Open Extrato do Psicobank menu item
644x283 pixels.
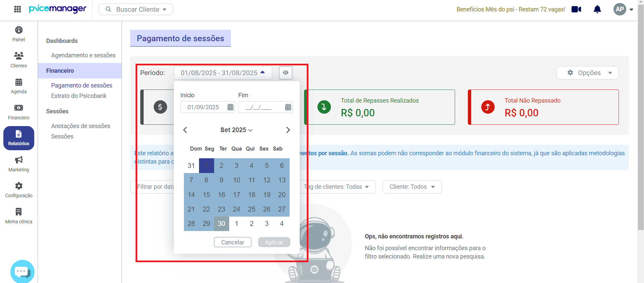79,96
